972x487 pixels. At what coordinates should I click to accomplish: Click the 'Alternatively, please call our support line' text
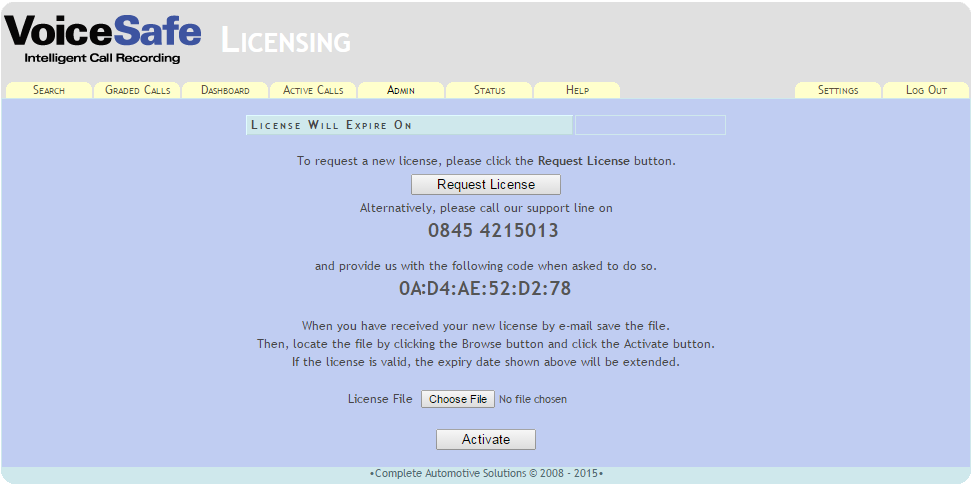486,208
